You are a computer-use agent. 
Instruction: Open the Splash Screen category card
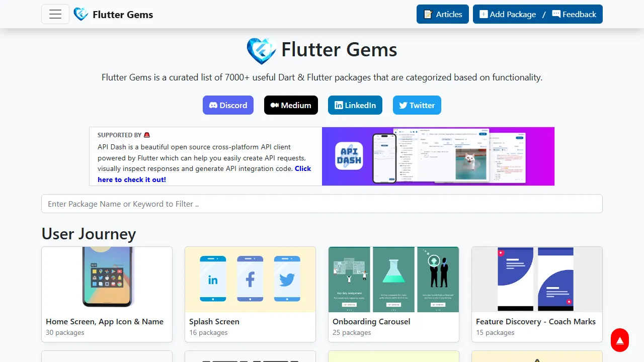coord(250,294)
